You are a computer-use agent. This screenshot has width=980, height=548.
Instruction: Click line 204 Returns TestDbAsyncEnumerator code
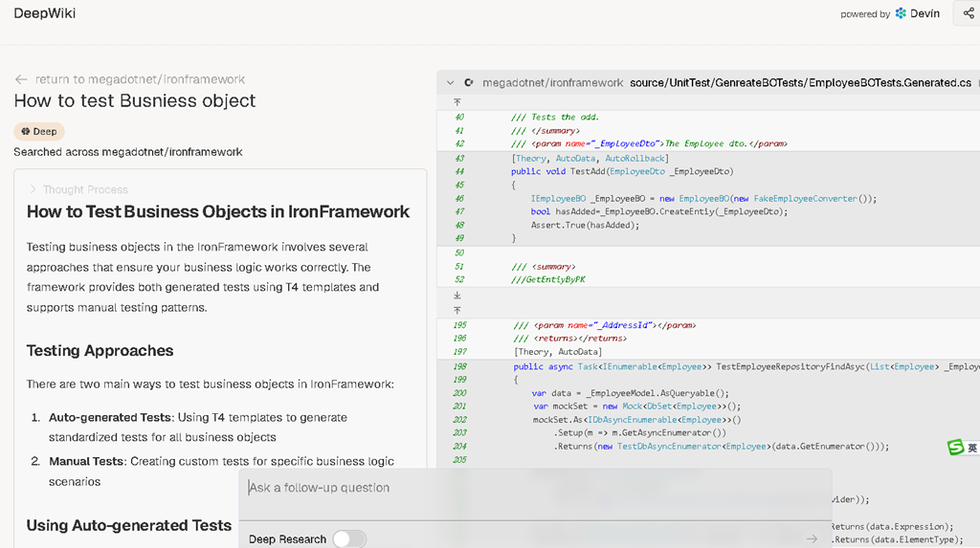pyautogui.click(x=722, y=447)
